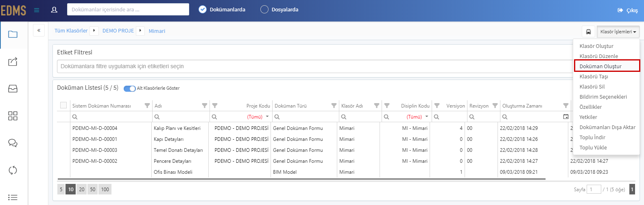Open filter icon of Klasör Adı column
644x205 pixels.
377,106
